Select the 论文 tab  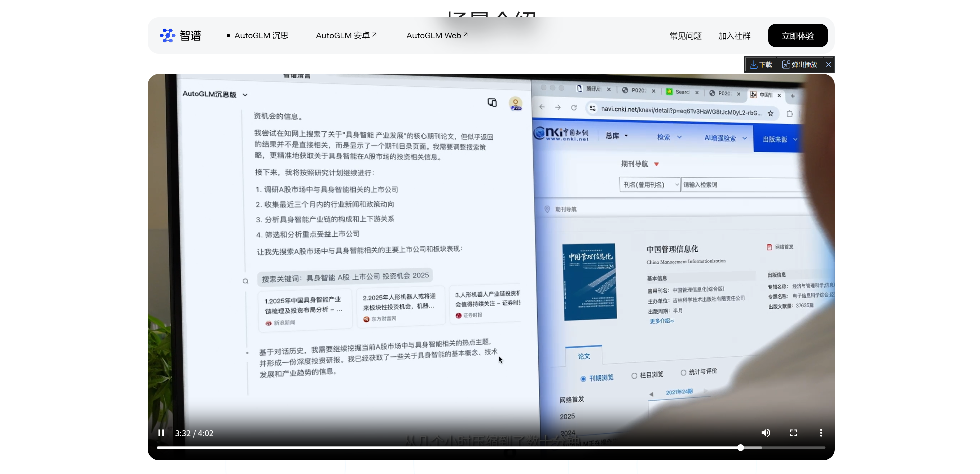pyautogui.click(x=584, y=356)
